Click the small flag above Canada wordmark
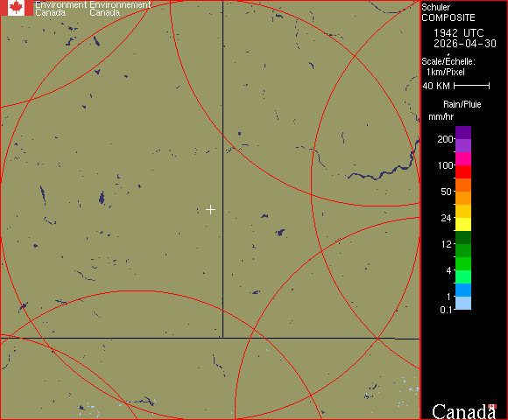The height and width of the screenshot is (420, 508). 492,406
